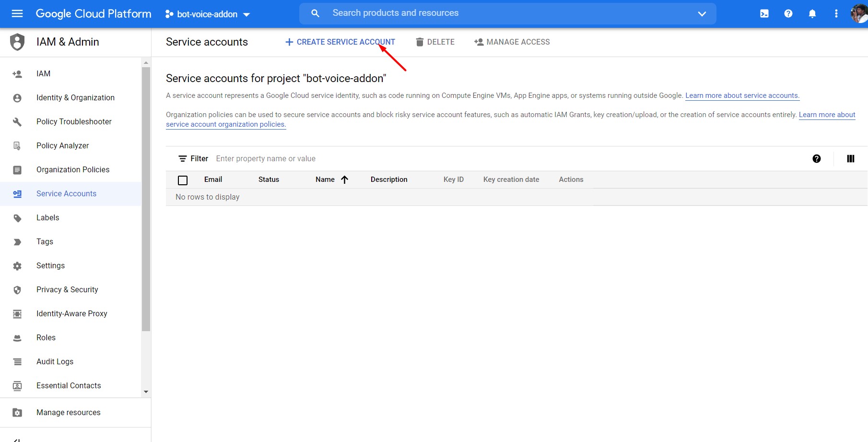Click the Identity & Organization icon
This screenshot has height=442, width=868.
click(x=17, y=98)
